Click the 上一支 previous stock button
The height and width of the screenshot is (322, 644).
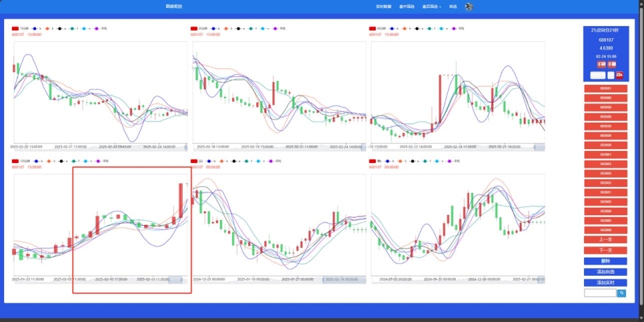tap(605, 239)
